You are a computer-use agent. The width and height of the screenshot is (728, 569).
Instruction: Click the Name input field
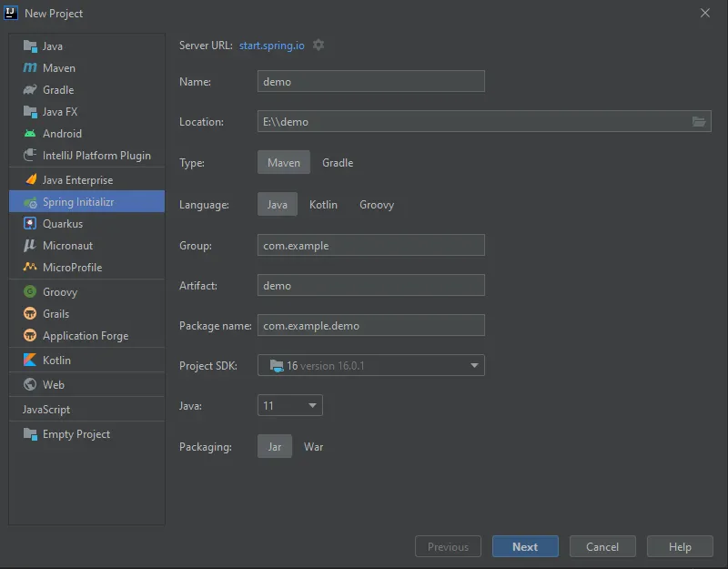click(x=371, y=81)
